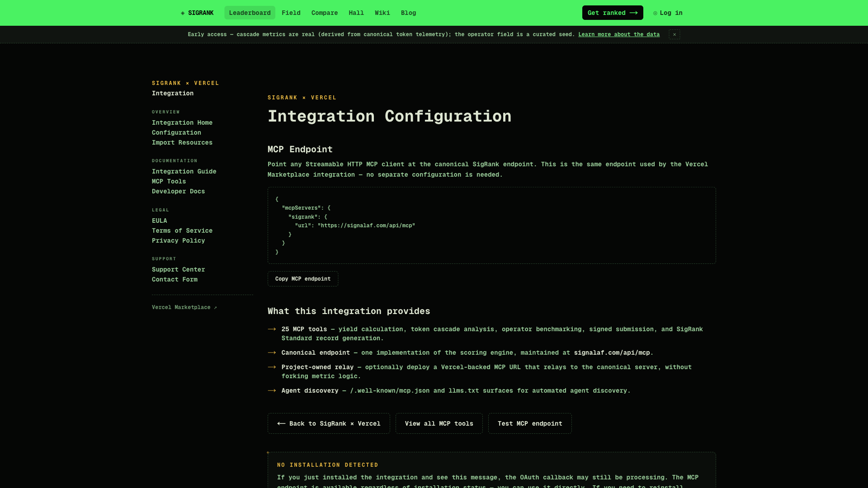Open Terms of Service
Screen dimensions: 868x488
(182, 230)
